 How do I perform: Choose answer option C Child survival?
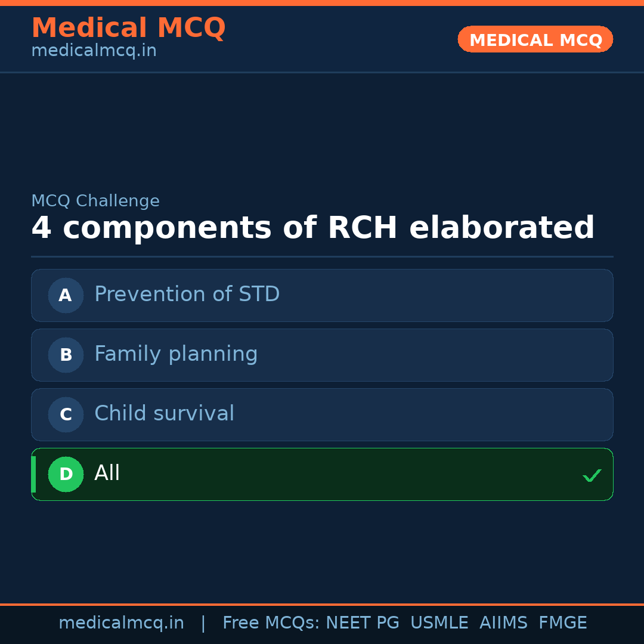point(322,414)
